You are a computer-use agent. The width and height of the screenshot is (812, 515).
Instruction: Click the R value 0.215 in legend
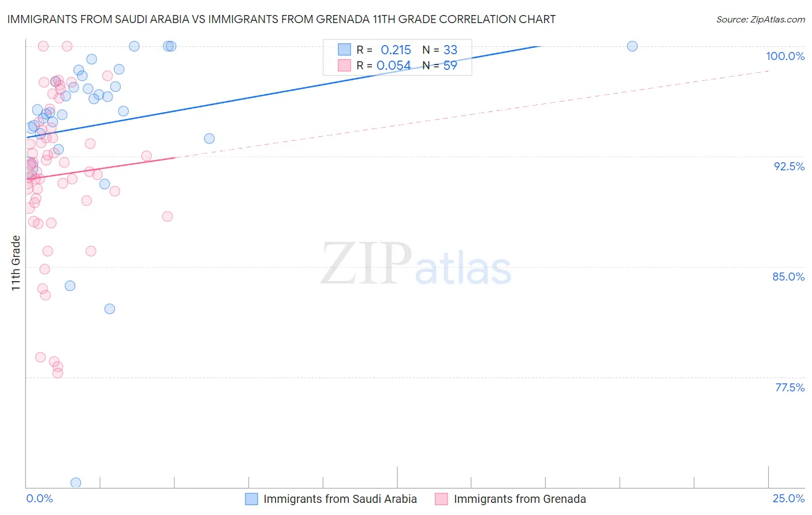coord(396,50)
